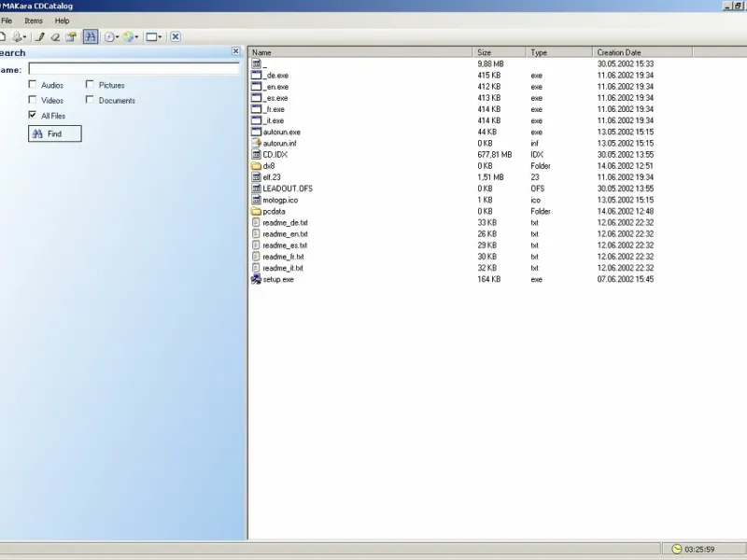Screen dimensions: 747x560
Task: Click the 14.06.2002 12:51 creation date
Action: 625,166
